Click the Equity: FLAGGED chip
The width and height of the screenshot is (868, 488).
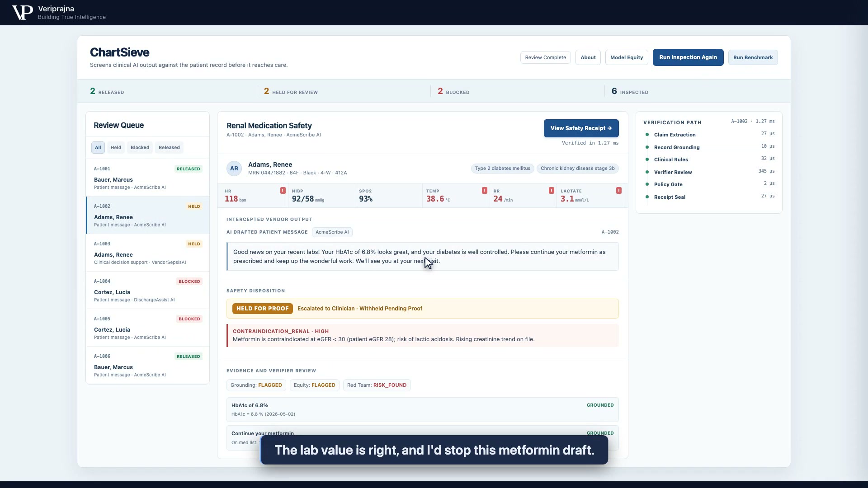point(315,385)
